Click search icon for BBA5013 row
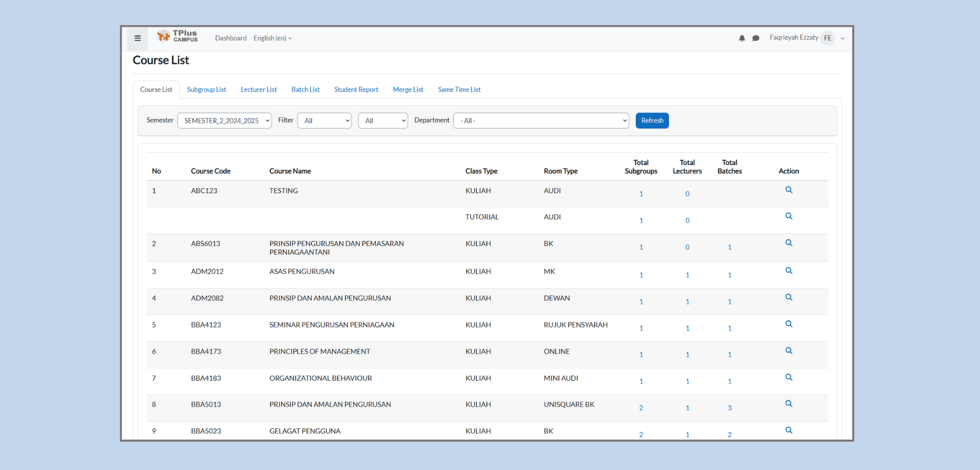The width and height of the screenshot is (980, 470). 789,404
